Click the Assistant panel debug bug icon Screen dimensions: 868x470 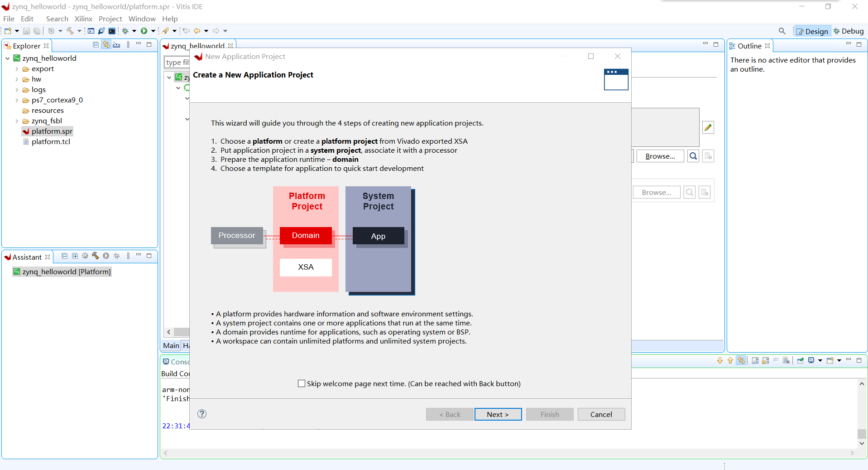(x=117, y=256)
